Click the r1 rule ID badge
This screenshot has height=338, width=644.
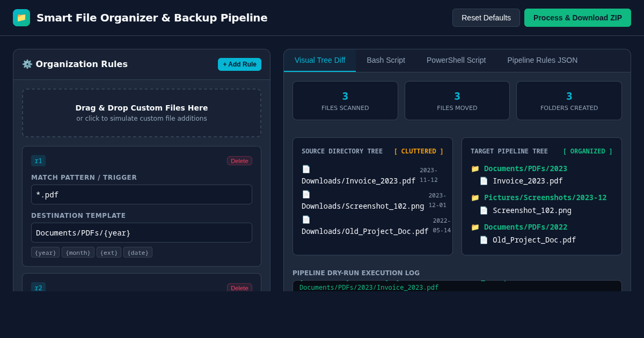coord(38,161)
